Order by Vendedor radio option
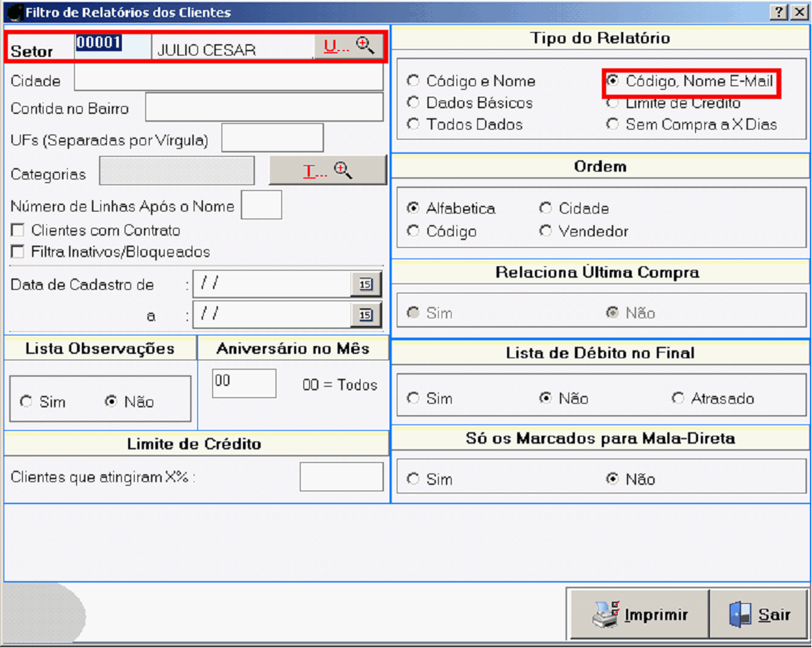Viewport: 812px width, 648px height. tap(546, 231)
